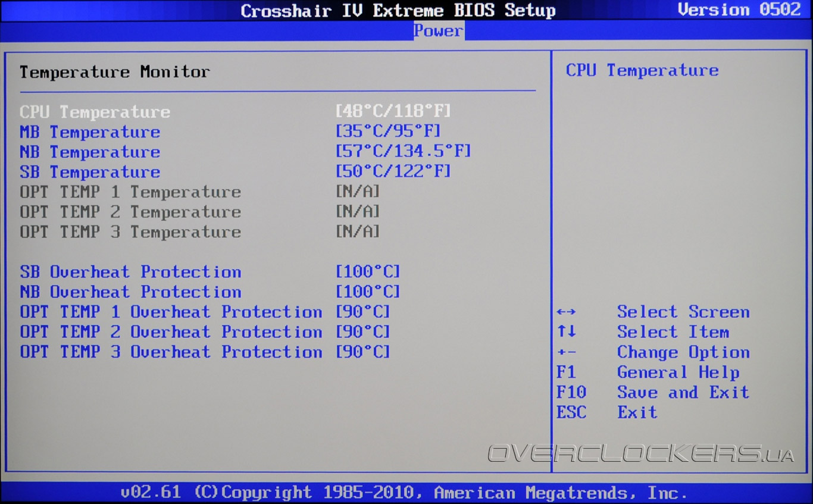Open the NB Overheat Protection 100°C option
This screenshot has height=504, width=813.
tap(368, 292)
